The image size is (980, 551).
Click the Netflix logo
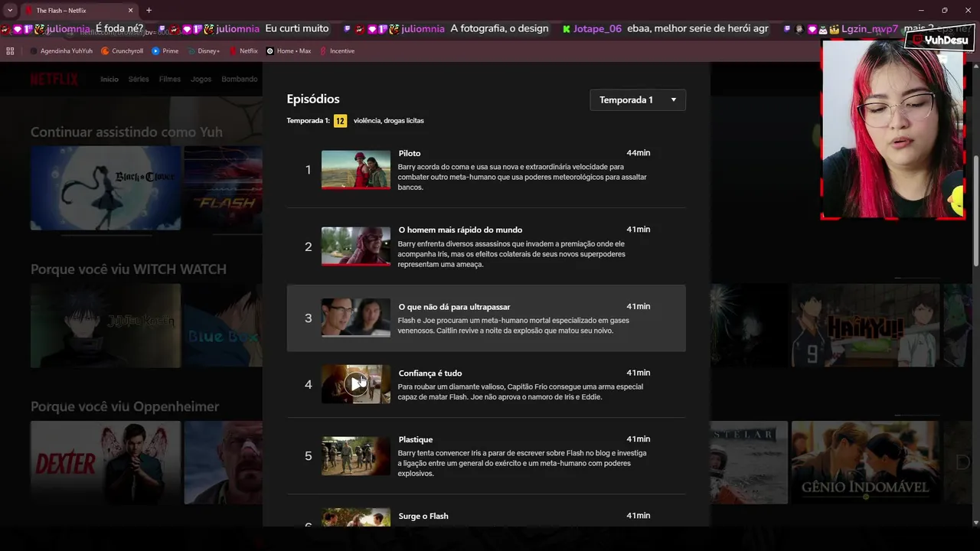coord(54,79)
